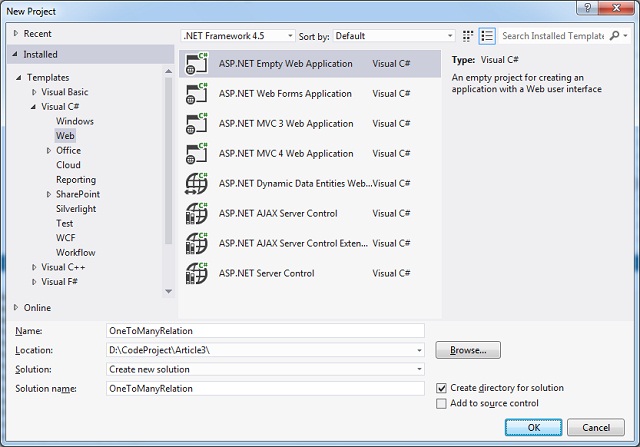This screenshot has height=447, width=640.
Task: Click the ASP.NET MVC 3 Web Application icon
Action: click(x=197, y=123)
